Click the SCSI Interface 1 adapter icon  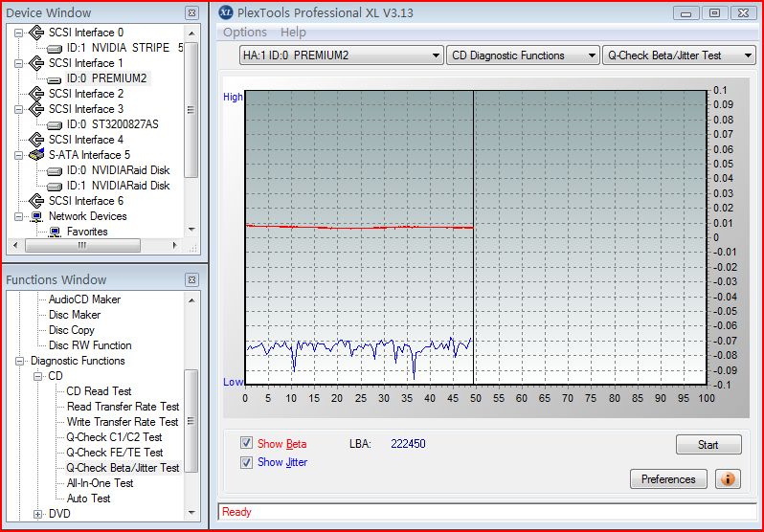[36, 63]
